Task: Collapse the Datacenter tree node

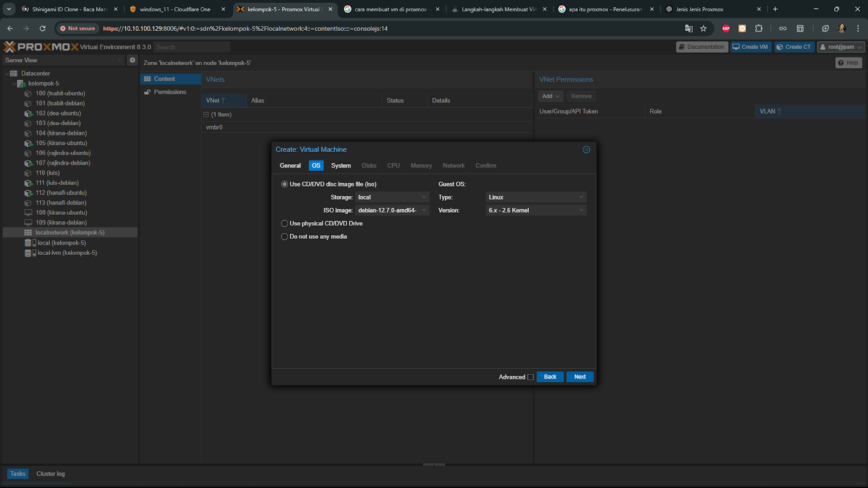Action: coord(7,73)
